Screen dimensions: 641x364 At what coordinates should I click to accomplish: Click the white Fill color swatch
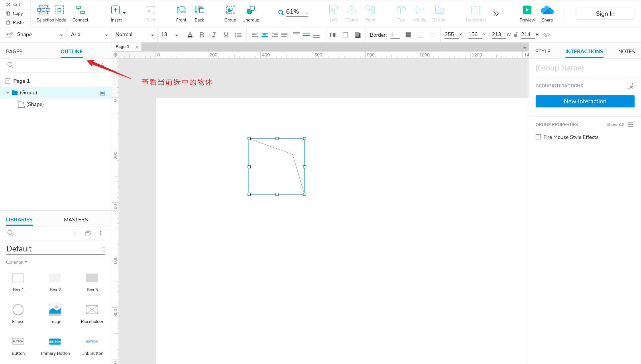coord(345,35)
